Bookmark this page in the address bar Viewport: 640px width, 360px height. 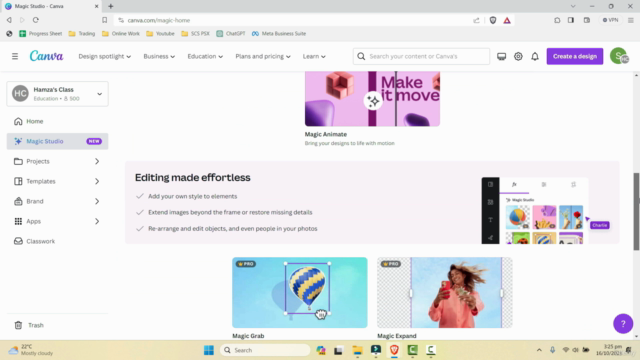point(104,20)
